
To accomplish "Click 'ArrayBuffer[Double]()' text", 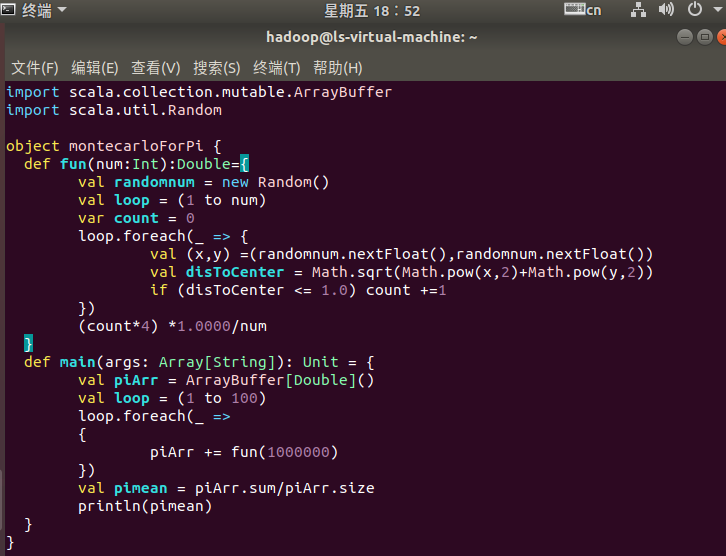I will pos(280,380).
